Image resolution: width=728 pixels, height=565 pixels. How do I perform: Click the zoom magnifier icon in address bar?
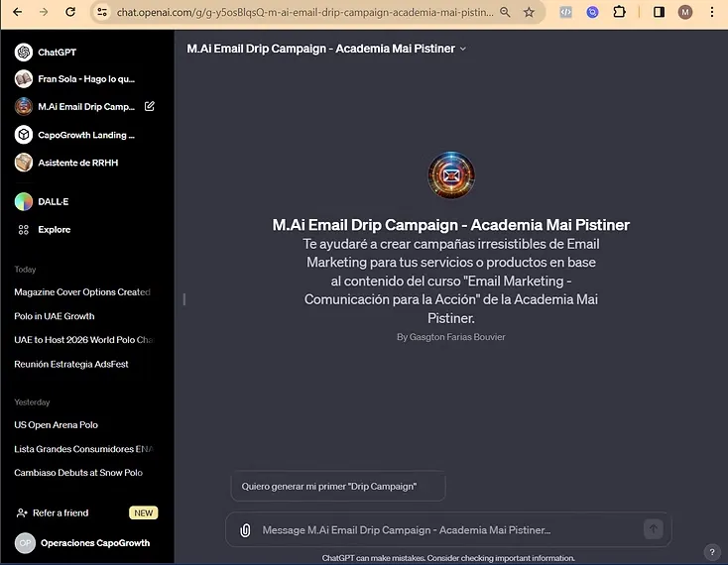coord(505,13)
